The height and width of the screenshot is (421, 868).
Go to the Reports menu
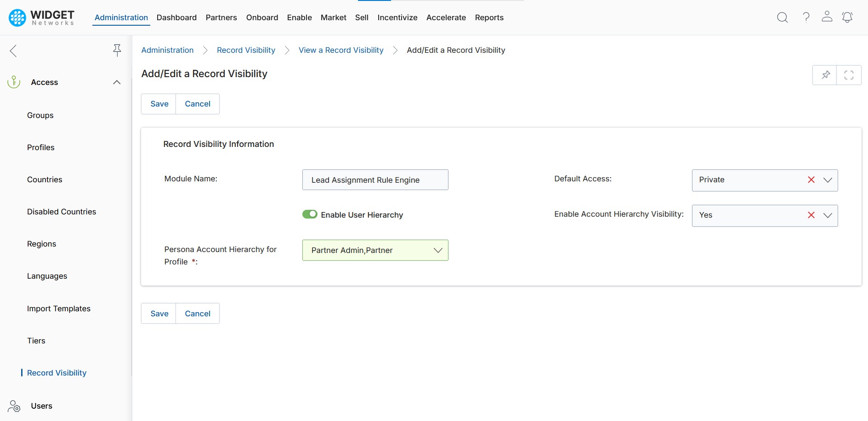point(489,17)
